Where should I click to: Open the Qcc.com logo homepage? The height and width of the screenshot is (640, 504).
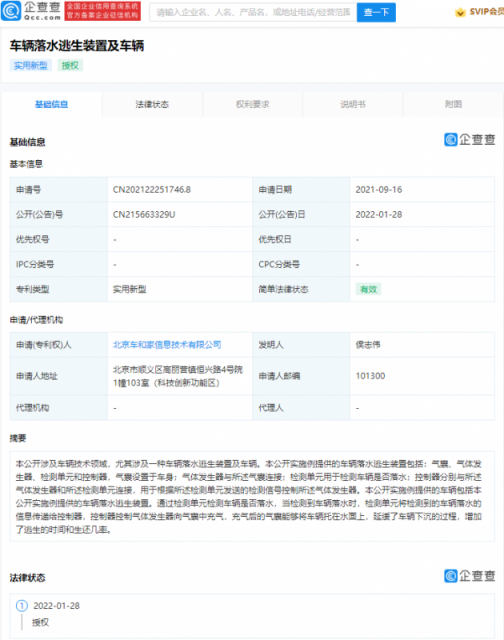tap(31, 11)
